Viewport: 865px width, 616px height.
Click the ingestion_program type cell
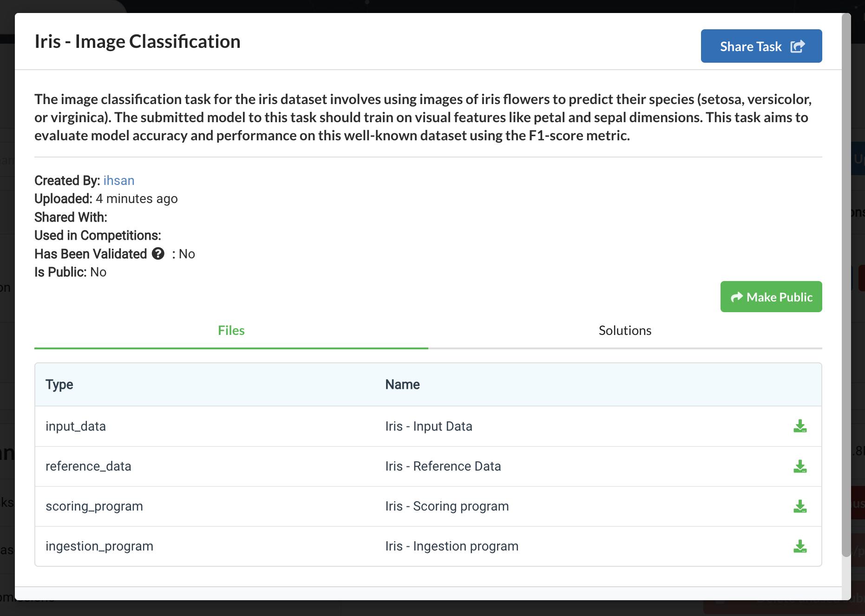point(99,546)
